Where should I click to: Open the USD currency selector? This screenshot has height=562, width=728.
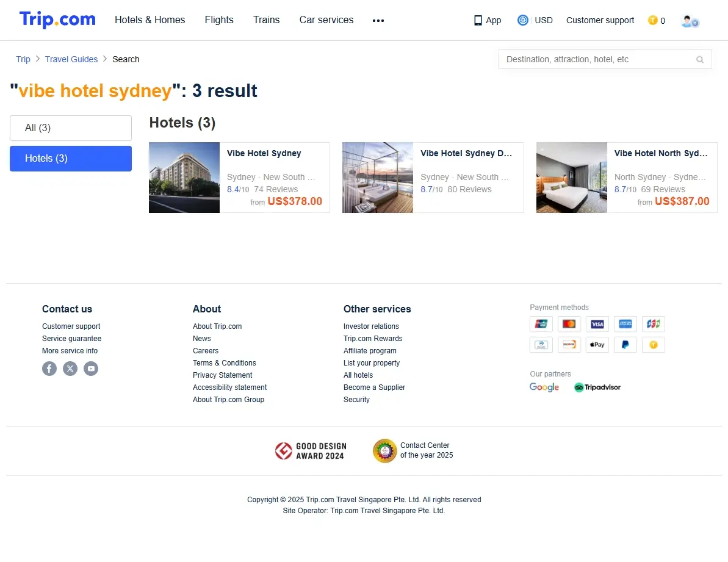pos(544,20)
